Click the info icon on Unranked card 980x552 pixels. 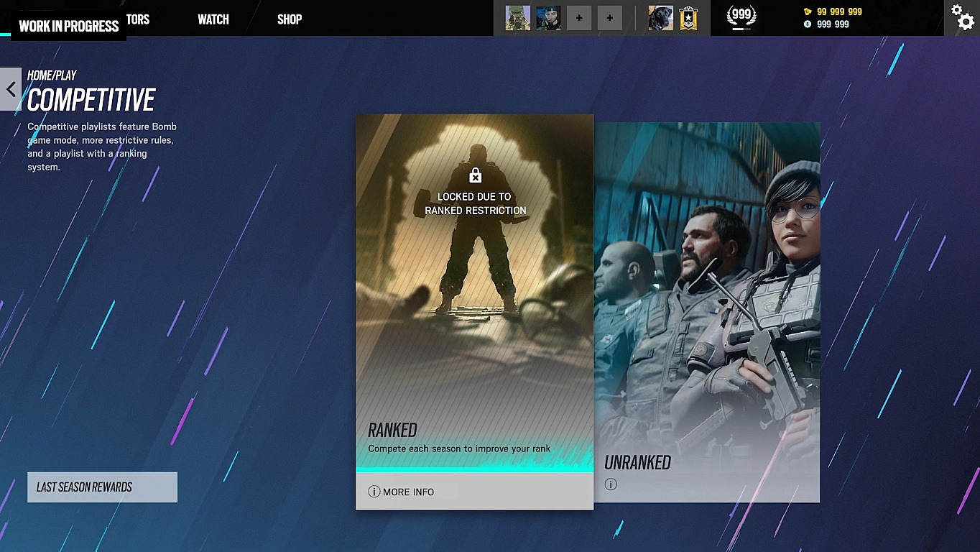tap(611, 484)
